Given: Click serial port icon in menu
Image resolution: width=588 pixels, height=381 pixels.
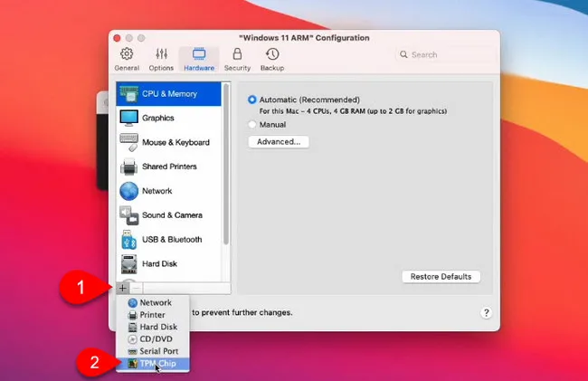Looking at the screenshot, I should tap(133, 352).
